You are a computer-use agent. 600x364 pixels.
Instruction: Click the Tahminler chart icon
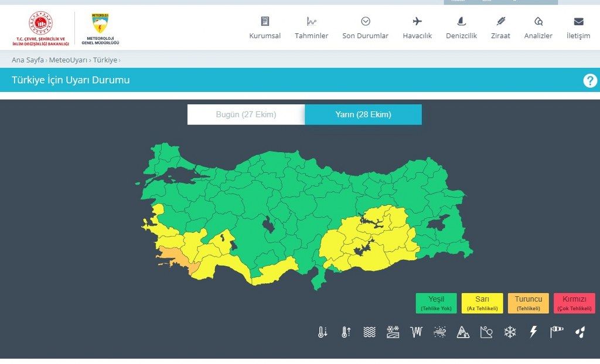click(312, 21)
